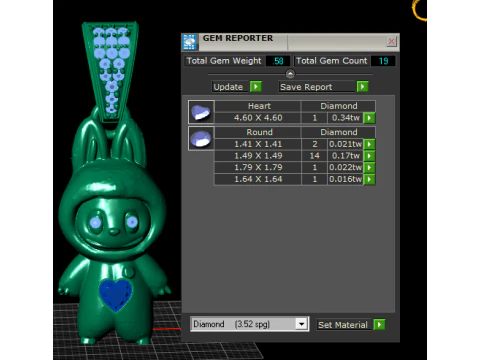Click the model's left eye gem
The width and height of the screenshot is (480, 360).
coord(95,222)
